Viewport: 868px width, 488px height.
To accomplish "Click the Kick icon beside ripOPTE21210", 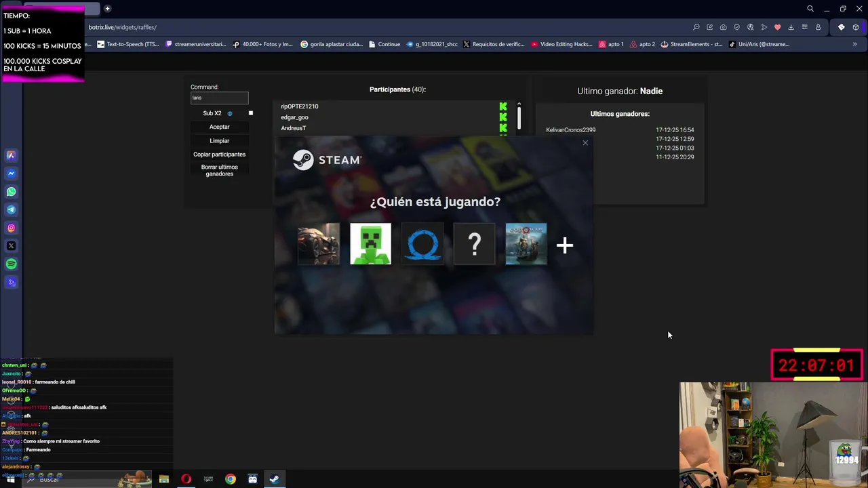I will point(503,106).
